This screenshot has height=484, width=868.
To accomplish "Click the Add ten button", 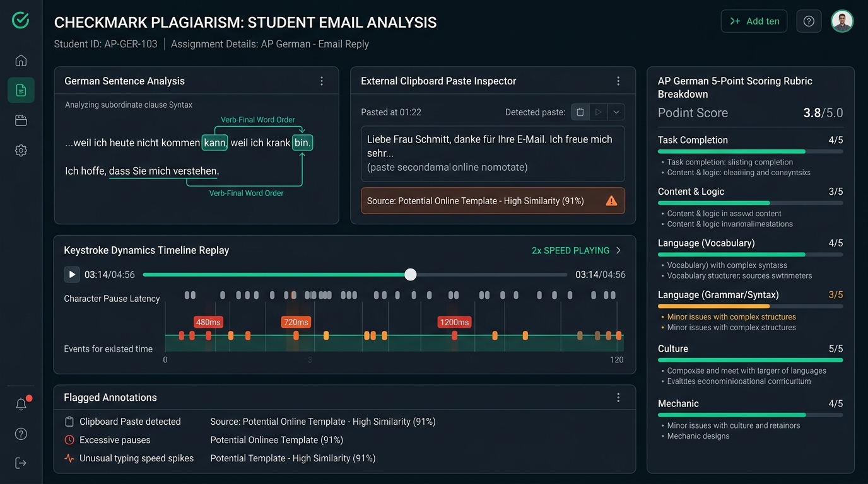I will 754,21.
